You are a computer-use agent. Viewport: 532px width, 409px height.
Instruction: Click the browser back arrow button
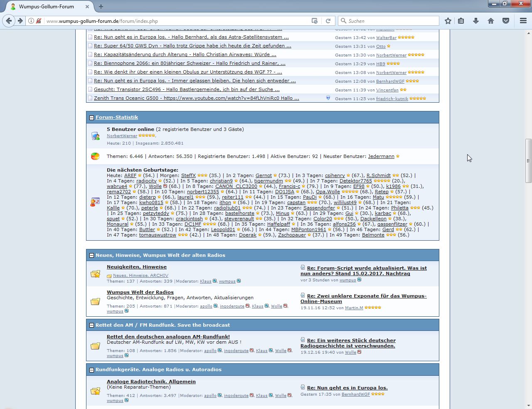[x=9, y=21]
